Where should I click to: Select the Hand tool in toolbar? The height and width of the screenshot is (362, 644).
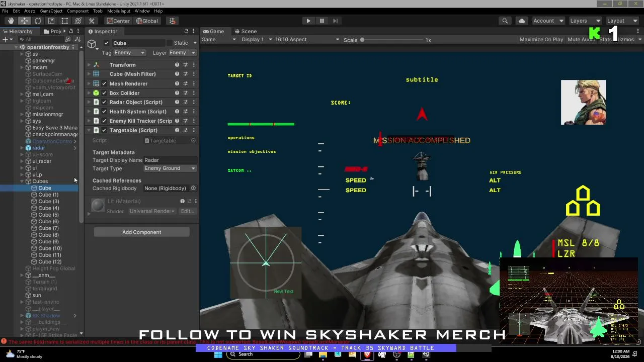pyautogui.click(x=11, y=21)
